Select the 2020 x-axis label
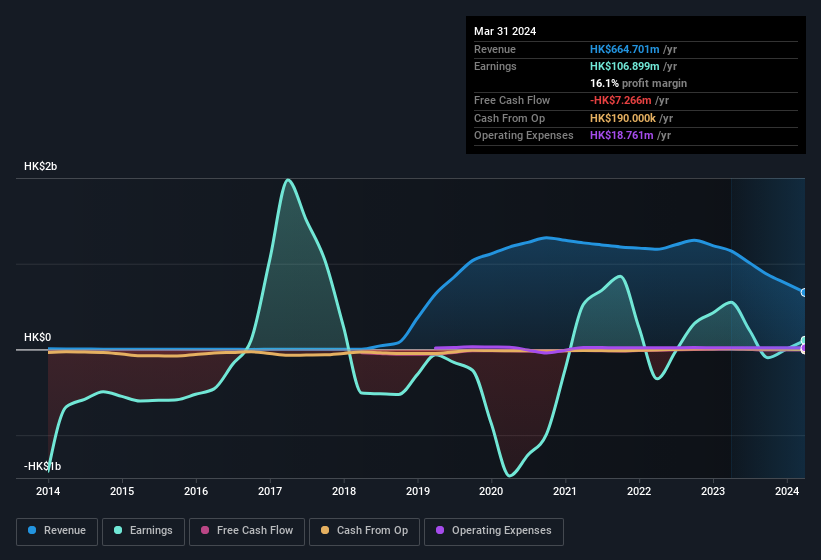The image size is (821, 560). (x=491, y=491)
